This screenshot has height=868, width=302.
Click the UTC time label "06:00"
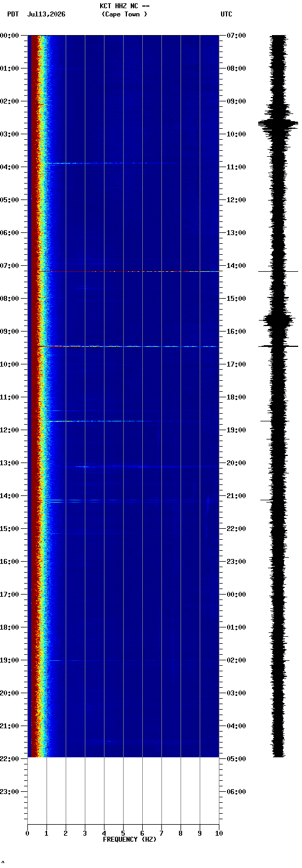236,792
